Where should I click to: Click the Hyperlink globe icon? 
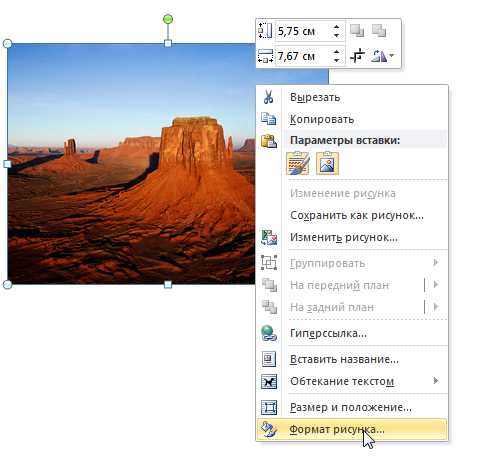tap(268, 333)
